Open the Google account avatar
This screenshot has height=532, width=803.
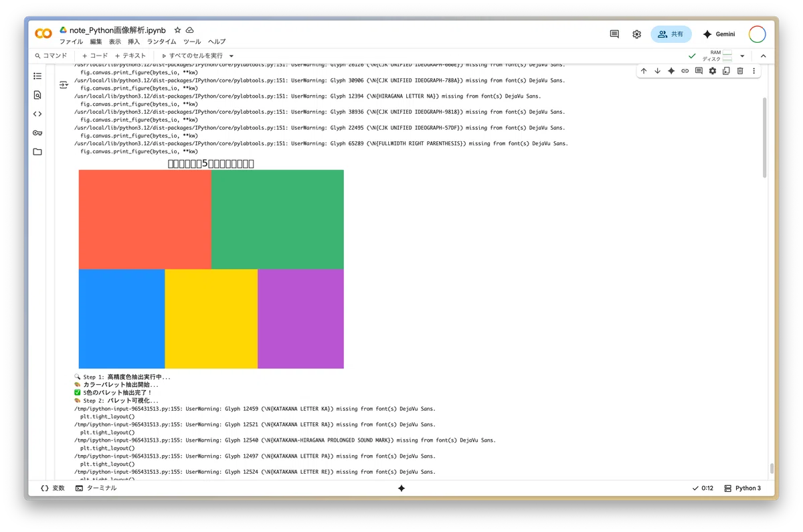pyautogui.click(x=757, y=34)
